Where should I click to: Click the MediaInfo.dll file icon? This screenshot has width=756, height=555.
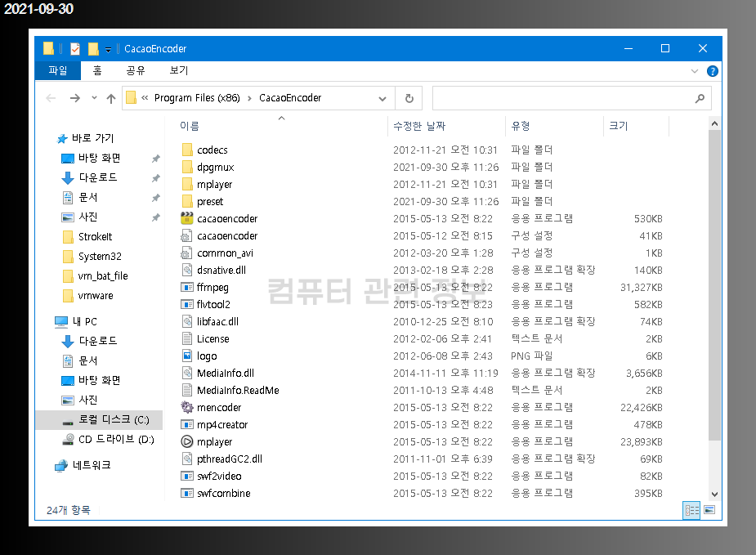click(187, 374)
